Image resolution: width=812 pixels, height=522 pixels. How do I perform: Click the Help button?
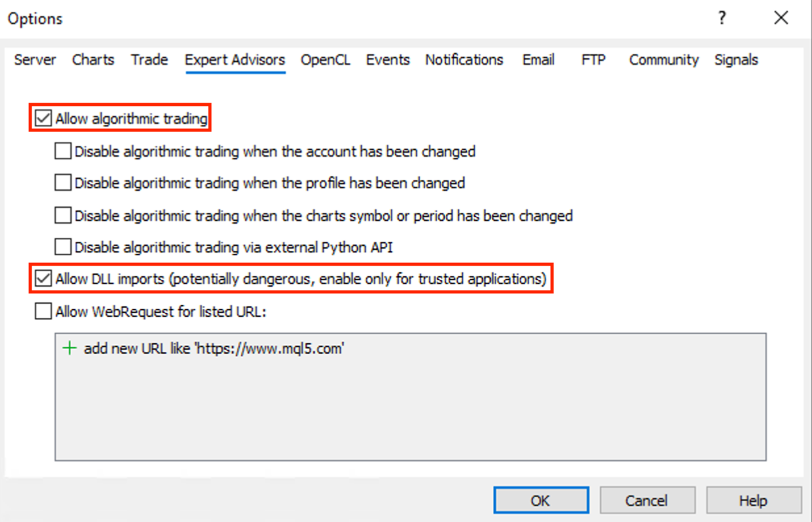pyautogui.click(x=753, y=500)
